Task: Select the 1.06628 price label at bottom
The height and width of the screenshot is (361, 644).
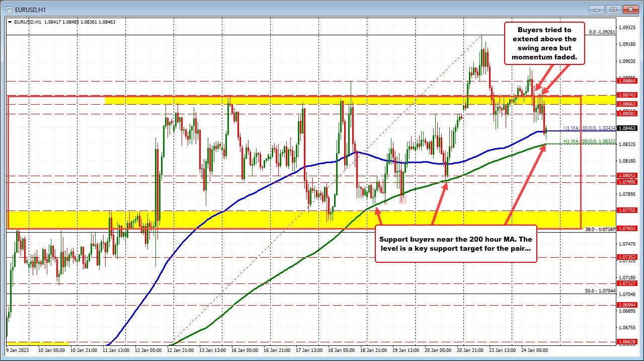Action: click(x=627, y=342)
